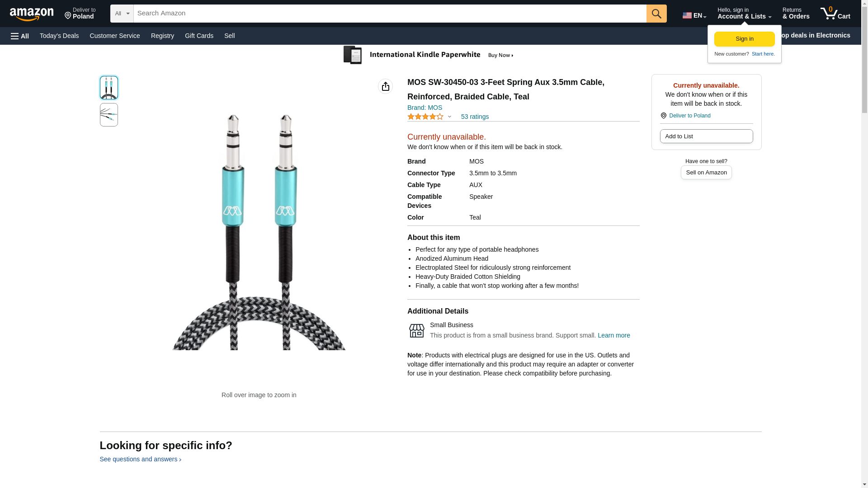Expand the EN language selector

coord(694,15)
